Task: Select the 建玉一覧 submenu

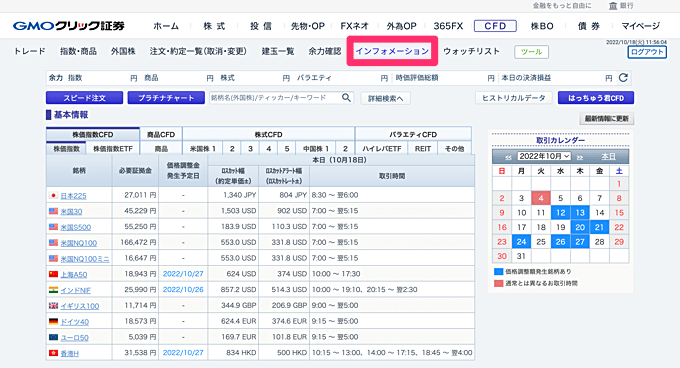Action: (x=278, y=51)
